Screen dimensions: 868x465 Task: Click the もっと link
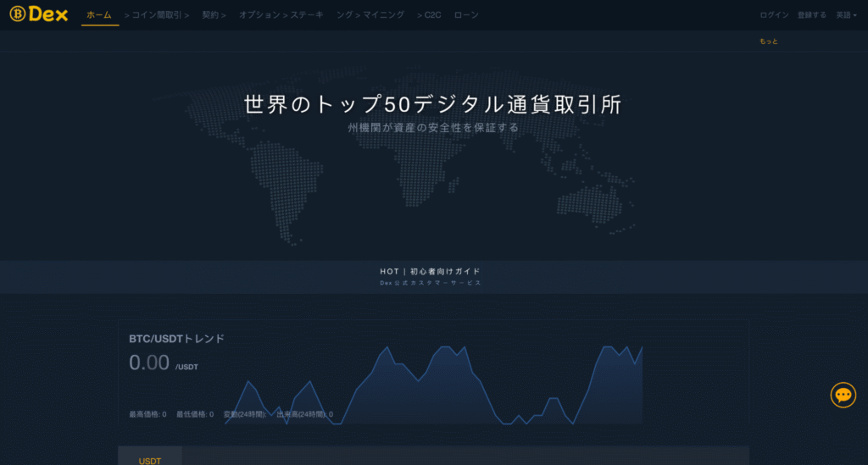(768, 42)
